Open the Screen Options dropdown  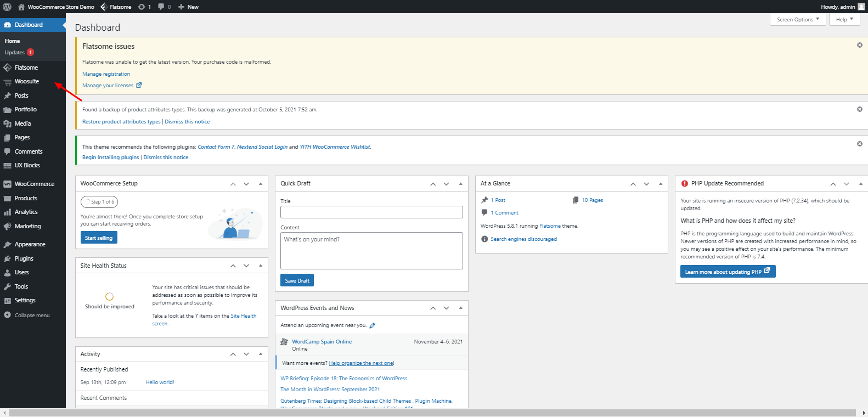pos(798,19)
